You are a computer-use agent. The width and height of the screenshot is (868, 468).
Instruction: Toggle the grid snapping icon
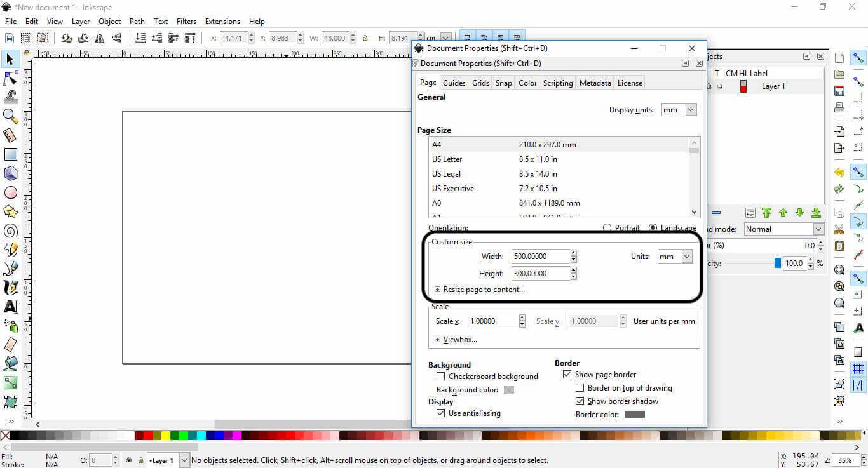(x=858, y=369)
